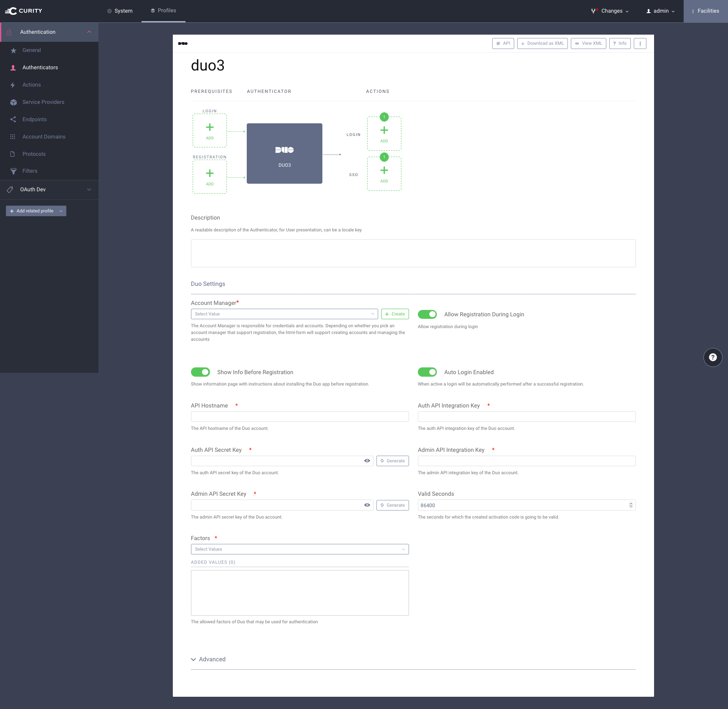Select Actions in the Authentication sidebar
728x709 pixels.
click(x=31, y=84)
